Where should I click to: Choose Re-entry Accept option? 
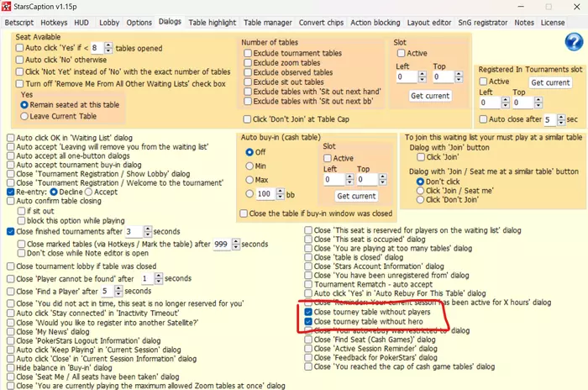(88, 192)
